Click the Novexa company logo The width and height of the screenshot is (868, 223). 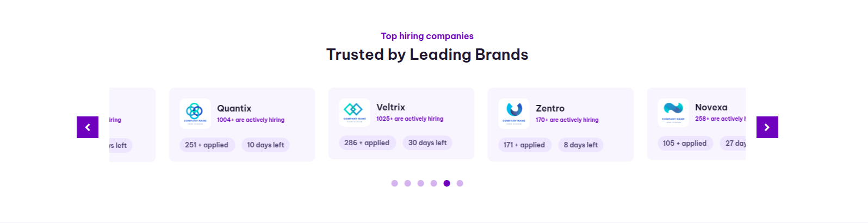673,112
